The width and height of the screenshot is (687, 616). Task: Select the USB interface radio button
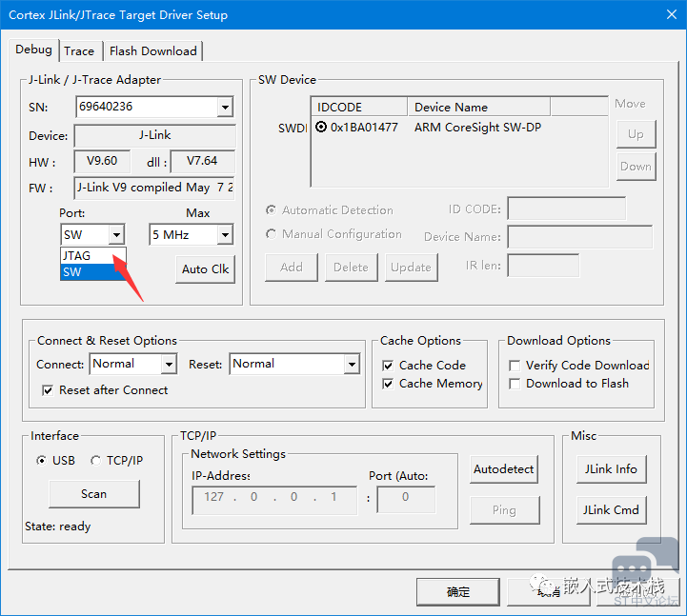tap(41, 461)
